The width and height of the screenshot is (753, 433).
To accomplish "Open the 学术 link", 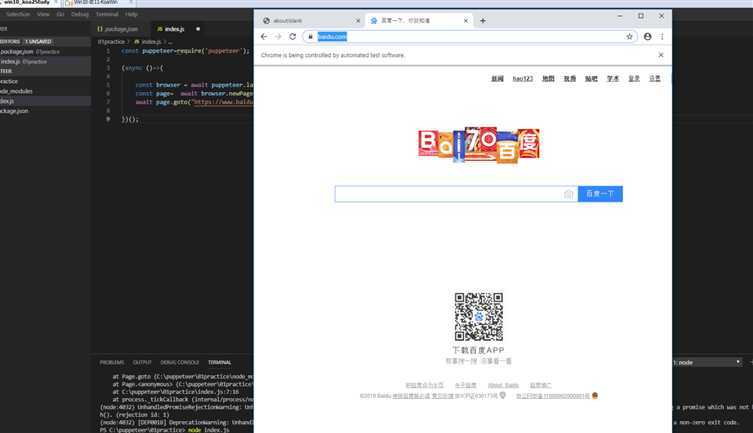I will click(x=613, y=78).
